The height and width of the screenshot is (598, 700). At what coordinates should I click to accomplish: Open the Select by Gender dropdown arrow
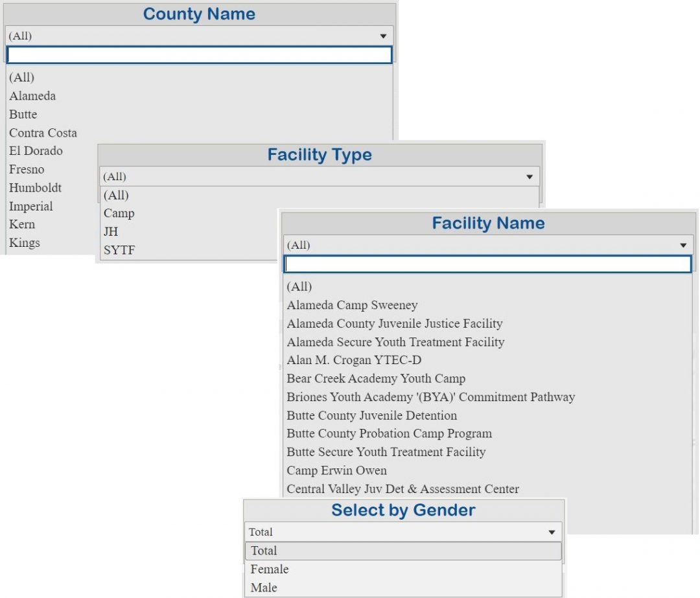[552, 533]
